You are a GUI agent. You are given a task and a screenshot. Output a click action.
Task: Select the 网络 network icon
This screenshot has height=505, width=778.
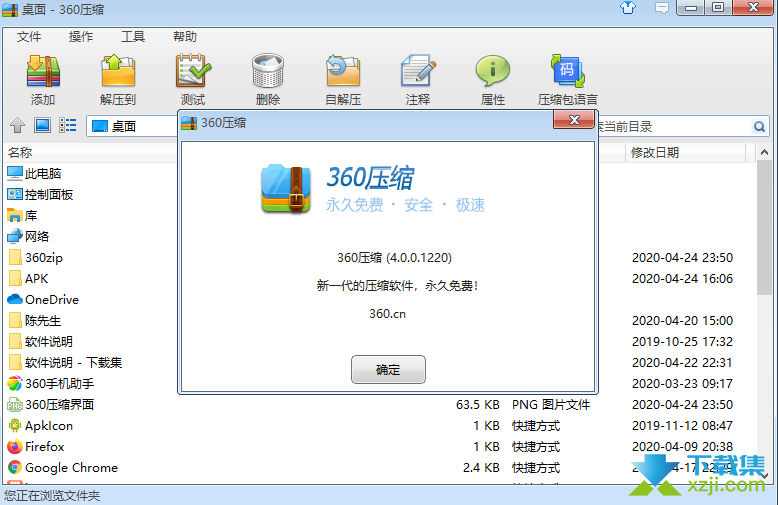pos(15,236)
